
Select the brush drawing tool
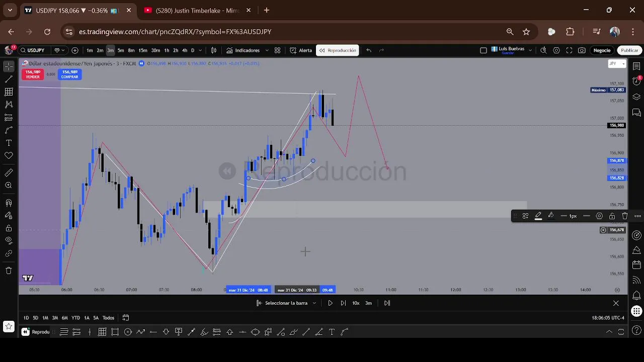(9, 130)
